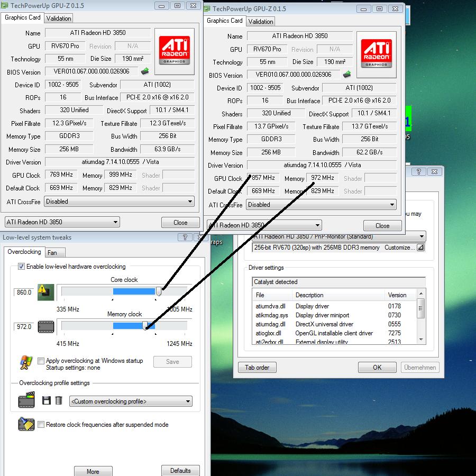Open card selector dropdown in left GPU-Z window

(x=62, y=222)
